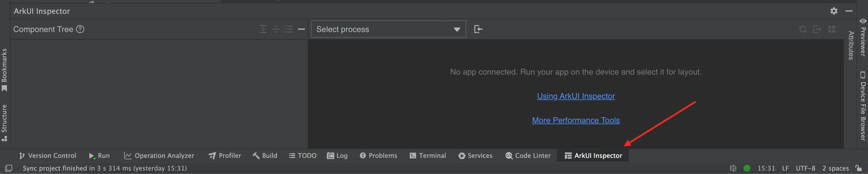Viewport: 868px width, 174px height.
Task: Open the Code Linter tab
Action: tap(528, 156)
